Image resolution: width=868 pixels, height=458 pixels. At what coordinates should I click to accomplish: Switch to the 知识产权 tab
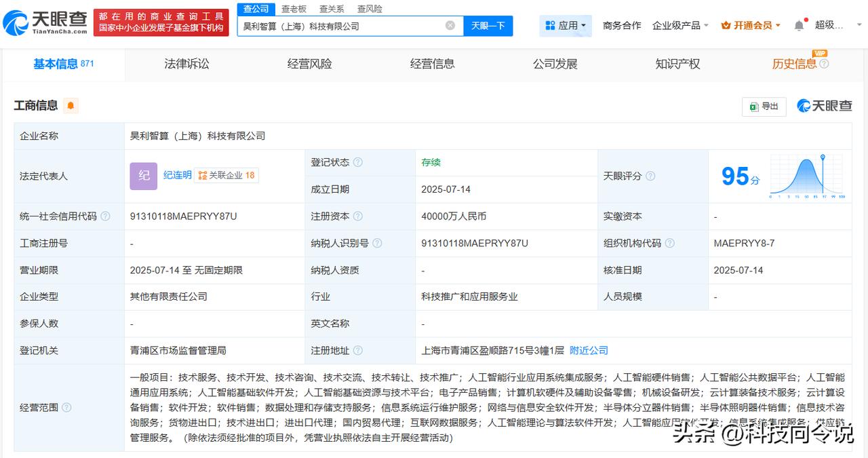tap(677, 64)
